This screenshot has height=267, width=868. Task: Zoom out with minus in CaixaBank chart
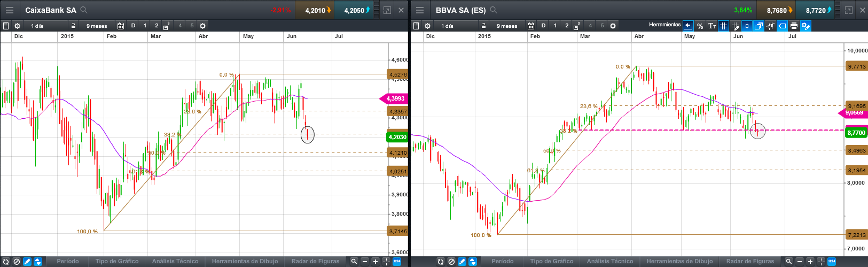click(x=365, y=262)
